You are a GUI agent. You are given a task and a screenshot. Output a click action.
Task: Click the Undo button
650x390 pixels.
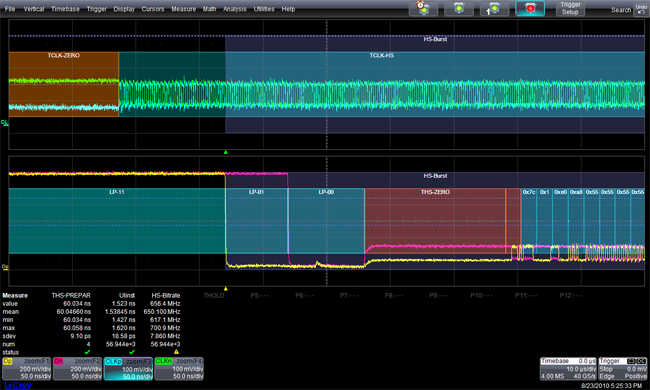tap(641, 9)
